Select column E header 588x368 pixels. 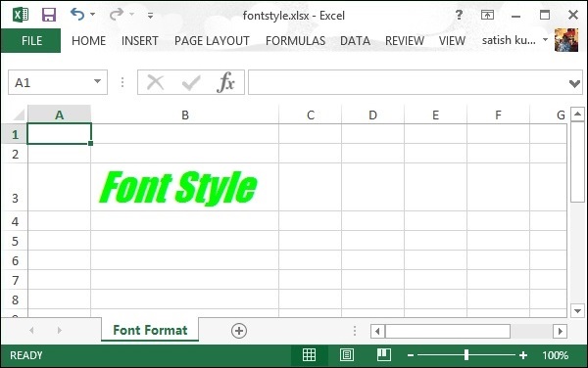435,115
